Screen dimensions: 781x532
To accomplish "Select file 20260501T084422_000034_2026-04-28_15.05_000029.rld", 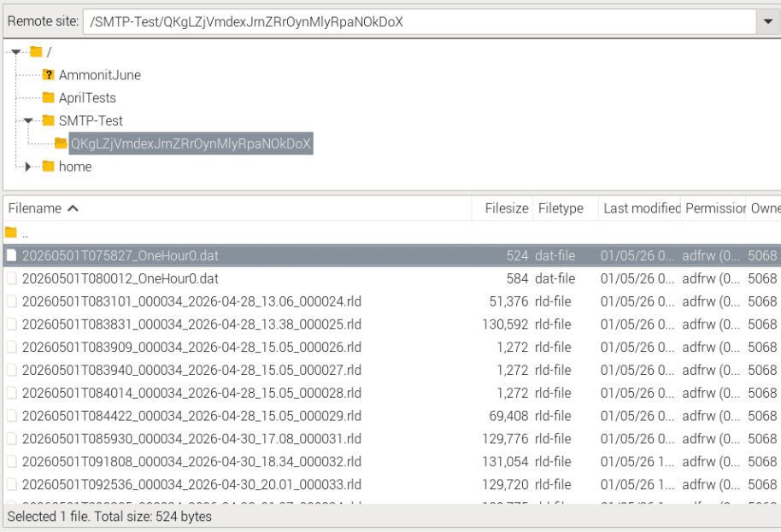I will click(392, 416).
